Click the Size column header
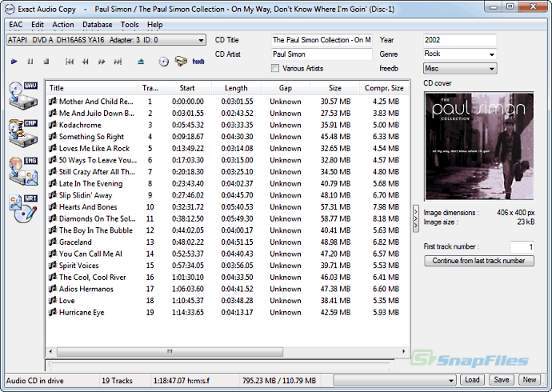552x392 pixels. (x=334, y=88)
